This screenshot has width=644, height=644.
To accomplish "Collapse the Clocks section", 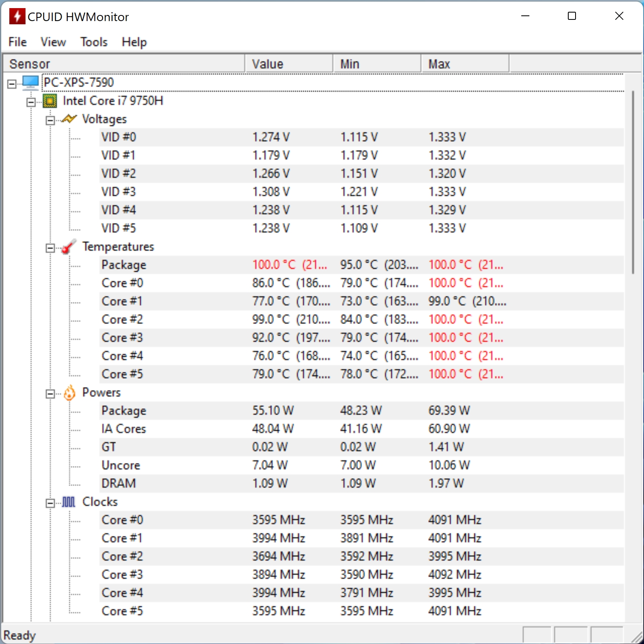I will [x=50, y=503].
